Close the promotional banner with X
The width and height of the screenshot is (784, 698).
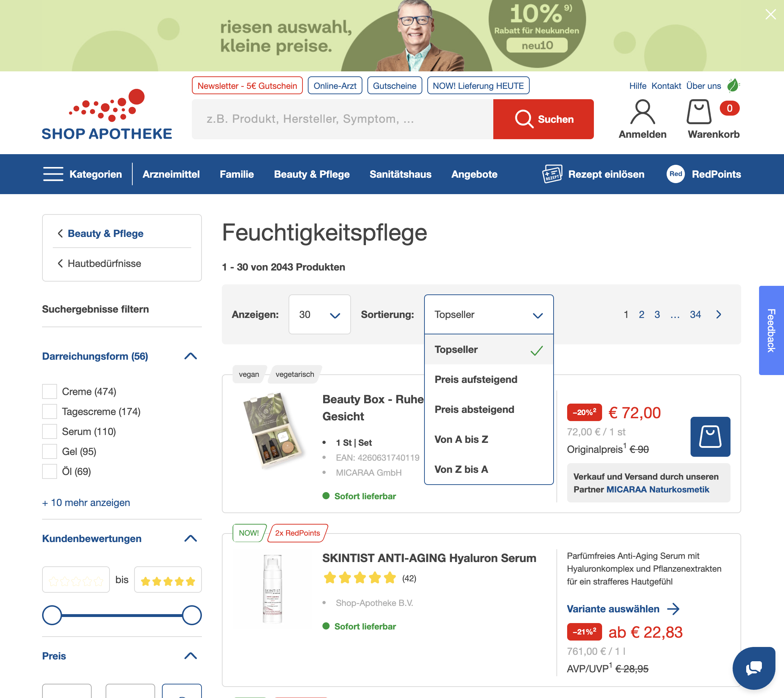(x=770, y=14)
